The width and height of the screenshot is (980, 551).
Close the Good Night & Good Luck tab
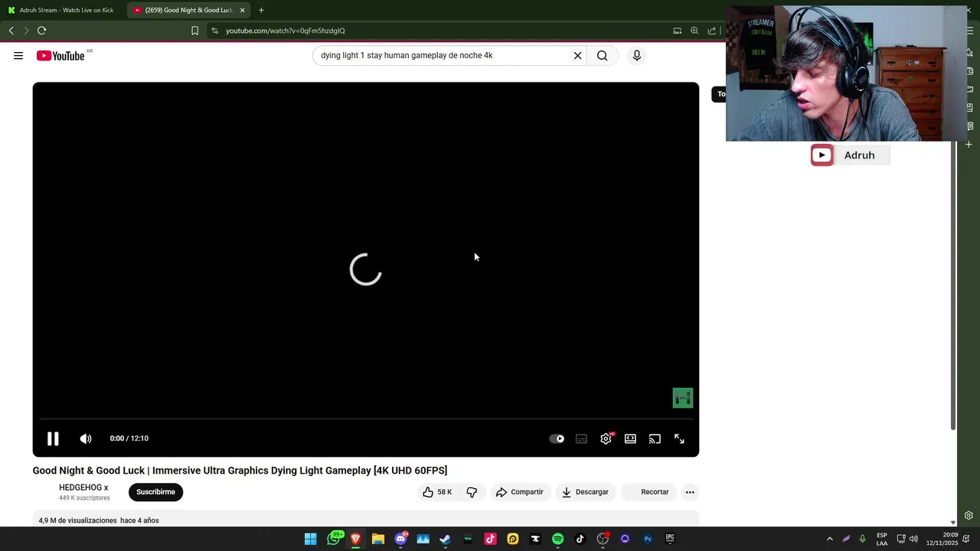[243, 10]
